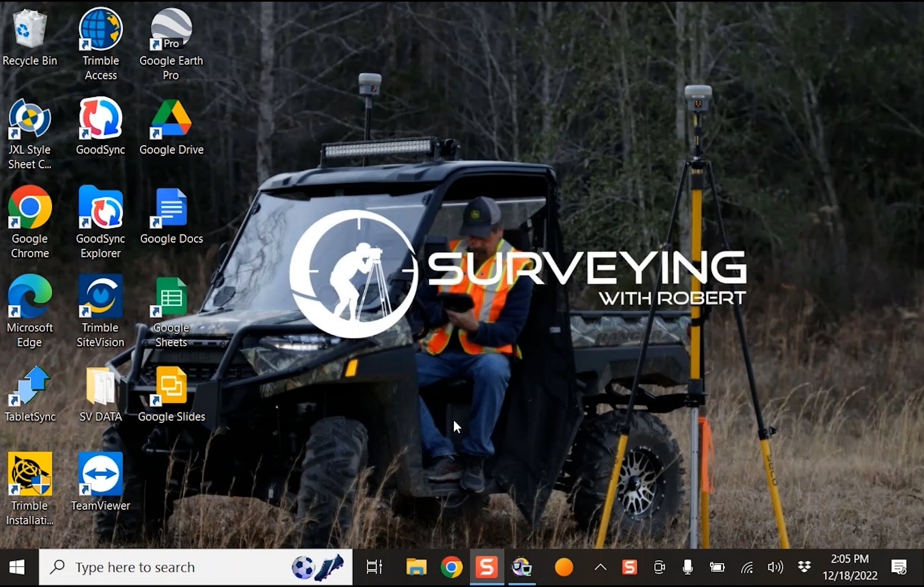Open the TeamViewer desktop shortcut

tap(101, 482)
